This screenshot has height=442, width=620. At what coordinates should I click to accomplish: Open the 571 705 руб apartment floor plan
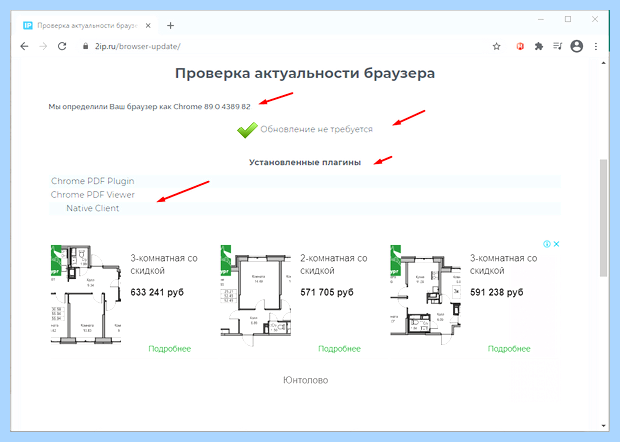click(255, 296)
